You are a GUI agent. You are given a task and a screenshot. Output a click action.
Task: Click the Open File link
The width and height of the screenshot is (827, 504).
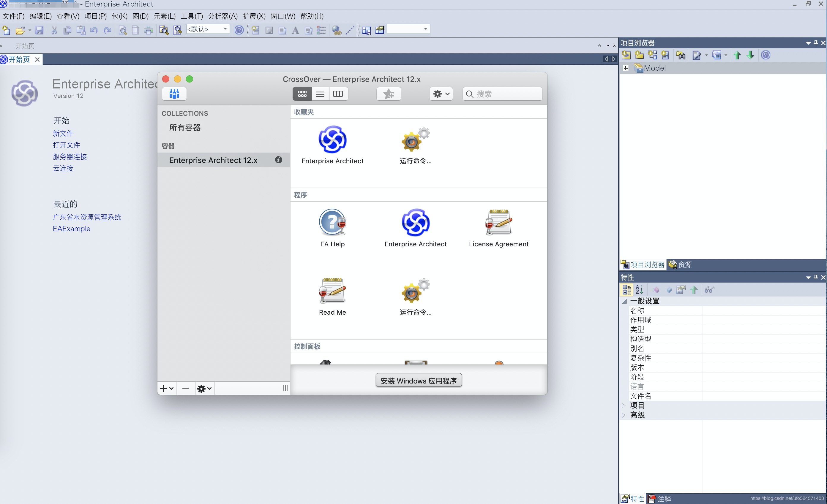(x=67, y=145)
